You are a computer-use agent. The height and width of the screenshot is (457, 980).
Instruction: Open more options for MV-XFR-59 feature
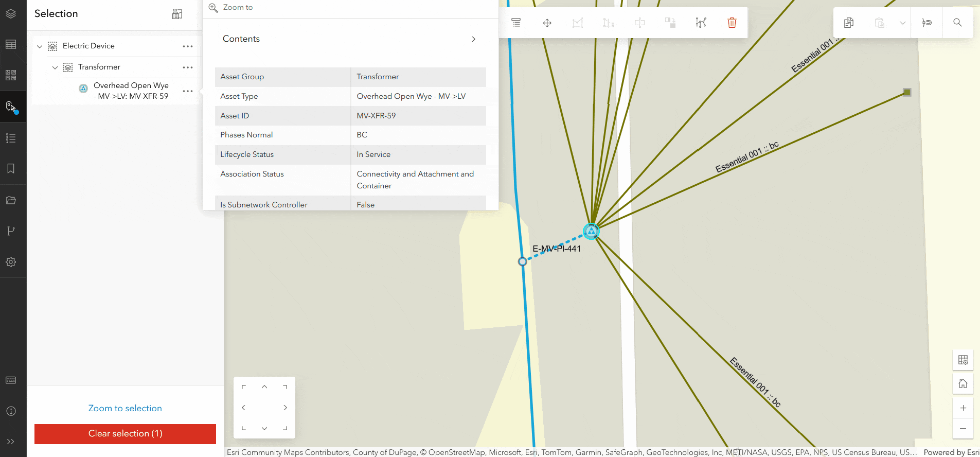188,91
